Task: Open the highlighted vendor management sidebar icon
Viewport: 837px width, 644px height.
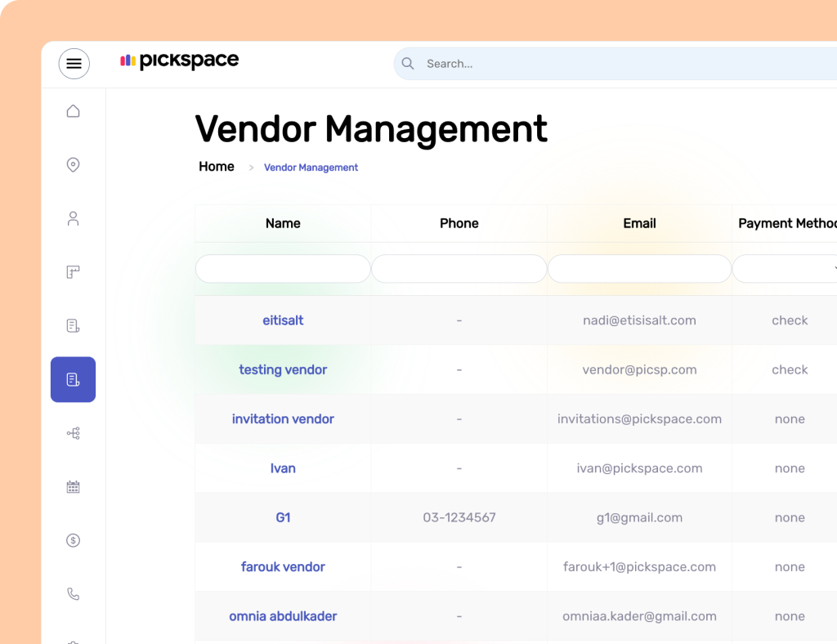Action: pos(73,379)
